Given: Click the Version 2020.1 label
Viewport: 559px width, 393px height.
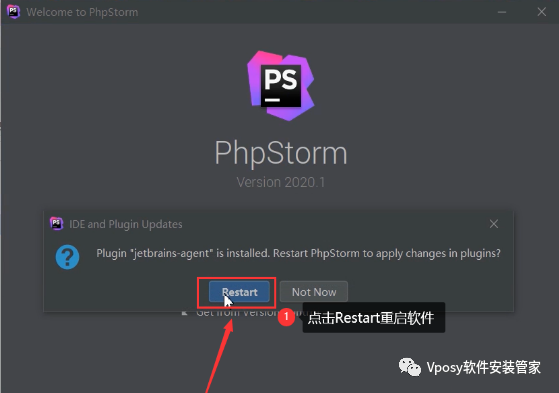Looking at the screenshot, I should click(281, 182).
